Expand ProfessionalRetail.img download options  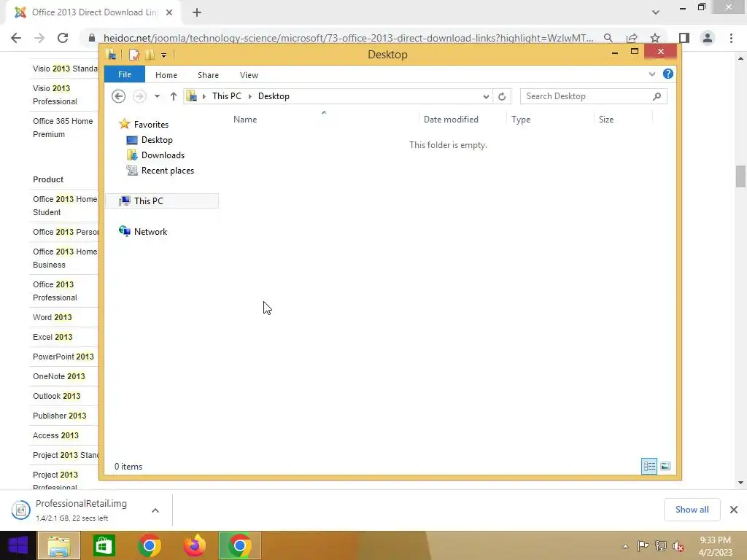click(155, 510)
